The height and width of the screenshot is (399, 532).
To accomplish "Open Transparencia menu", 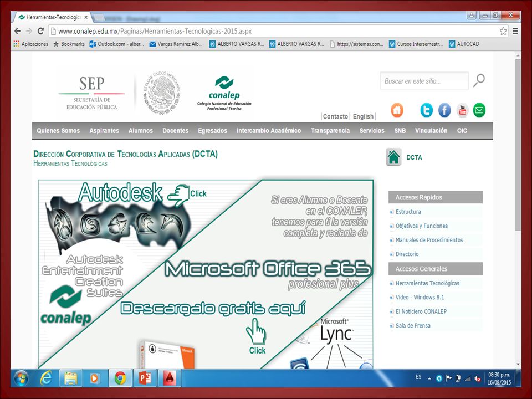I will tap(330, 131).
